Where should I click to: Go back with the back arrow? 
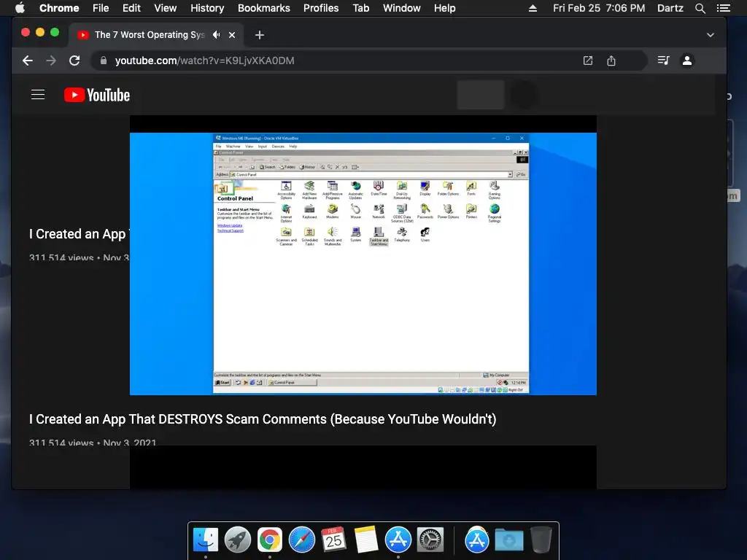click(28, 61)
